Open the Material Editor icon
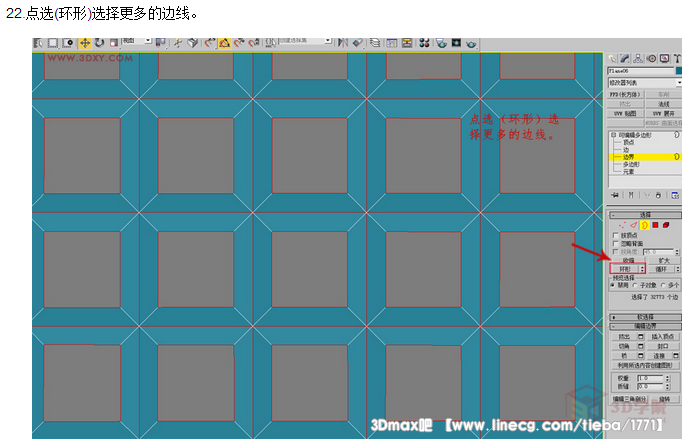 424,43
